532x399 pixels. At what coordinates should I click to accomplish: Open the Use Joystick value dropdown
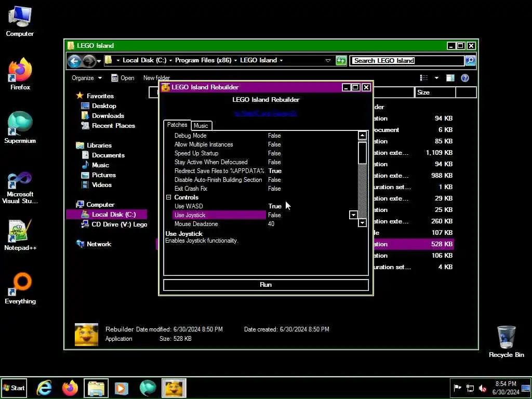pos(353,215)
